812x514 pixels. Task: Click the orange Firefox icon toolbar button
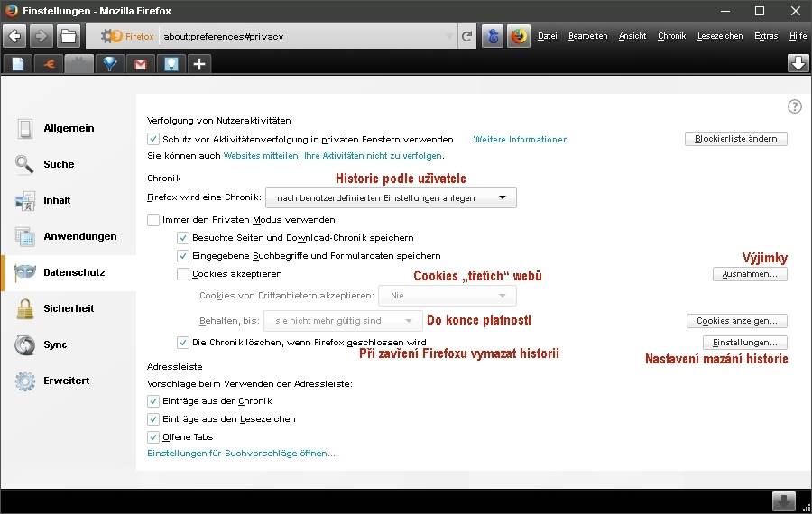click(519, 36)
